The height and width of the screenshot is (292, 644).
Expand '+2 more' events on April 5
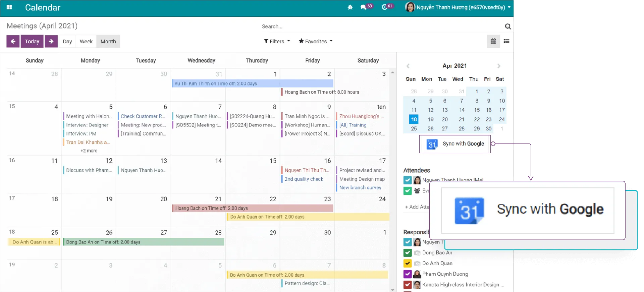click(89, 151)
